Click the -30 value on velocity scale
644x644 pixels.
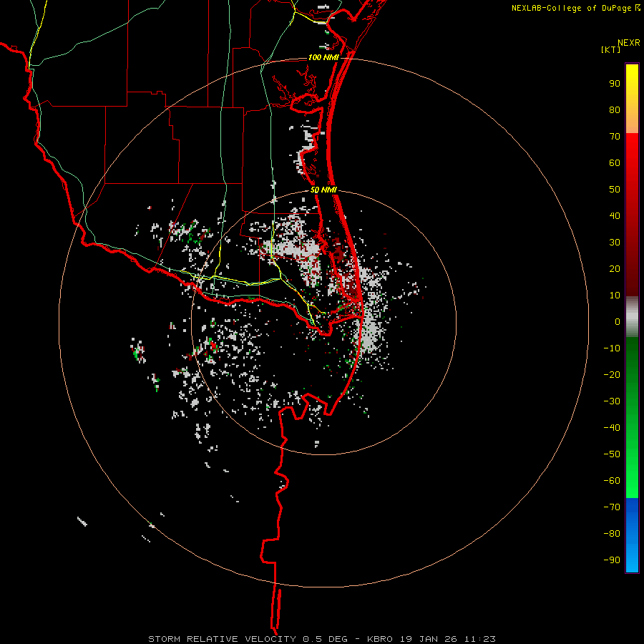tap(612, 401)
